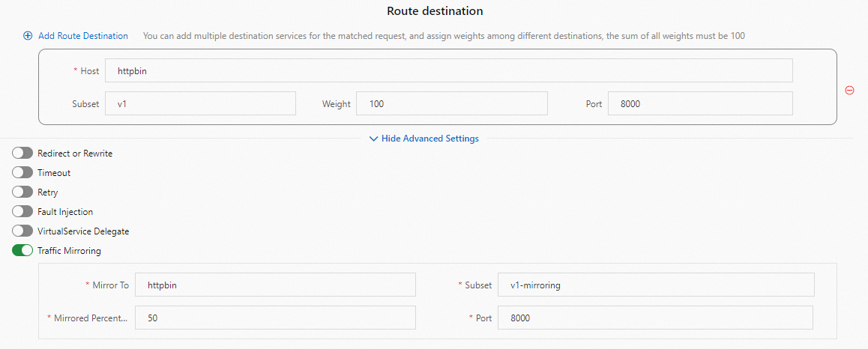Disable the Traffic Mirroring switch
868x349 pixels.
(22, 251)
